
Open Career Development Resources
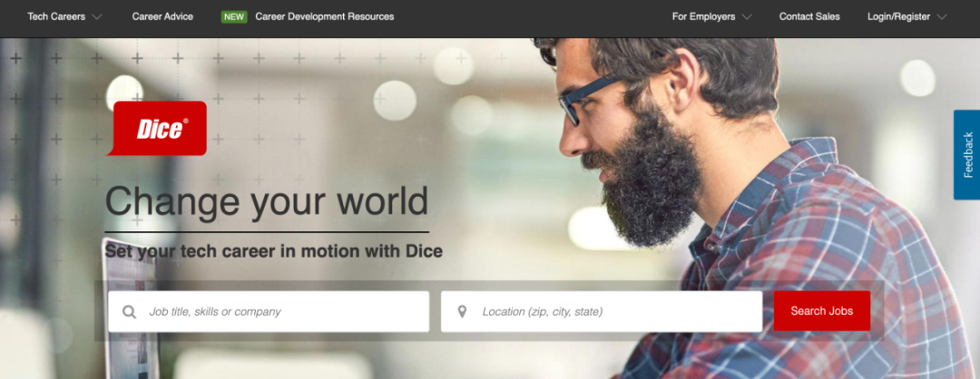pos(324,17)
